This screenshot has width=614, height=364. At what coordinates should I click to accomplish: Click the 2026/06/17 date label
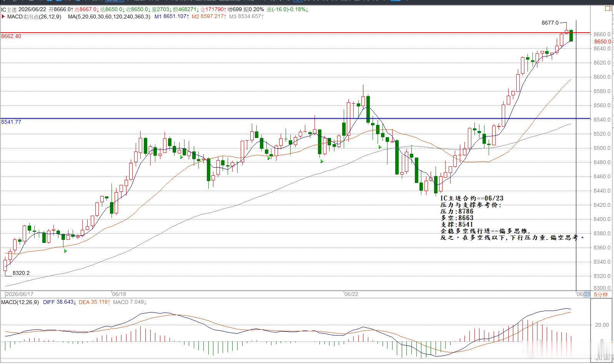click(x=19, y=294)
